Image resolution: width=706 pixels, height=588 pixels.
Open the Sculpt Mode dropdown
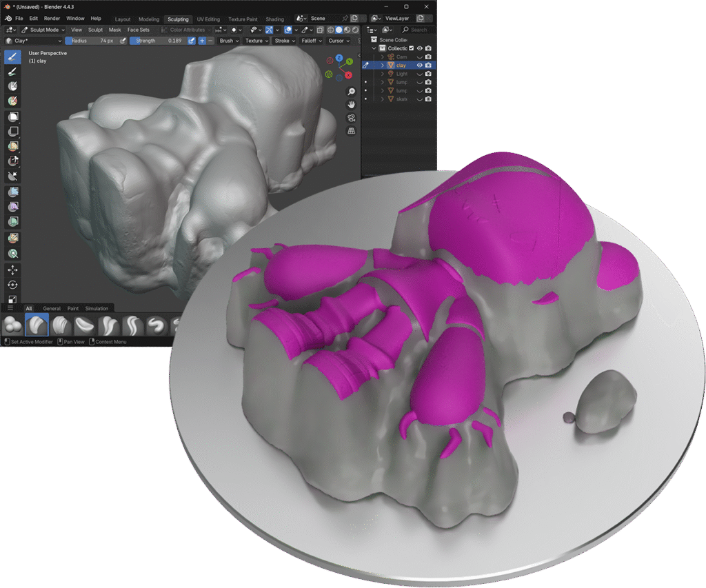point(43,30)
